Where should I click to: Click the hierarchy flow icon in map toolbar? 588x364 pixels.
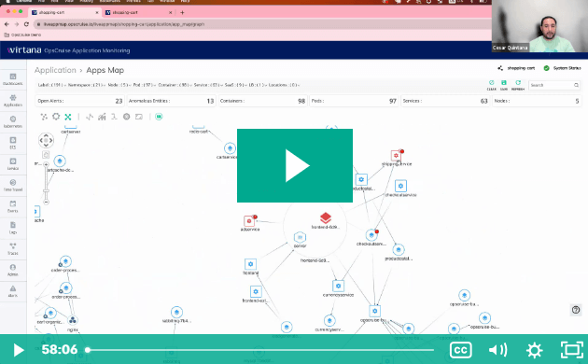tap(114, 117)
